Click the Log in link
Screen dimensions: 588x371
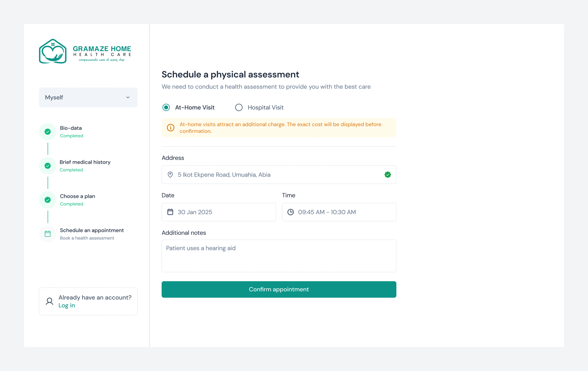pyautogui.click(x=67, y=305)
